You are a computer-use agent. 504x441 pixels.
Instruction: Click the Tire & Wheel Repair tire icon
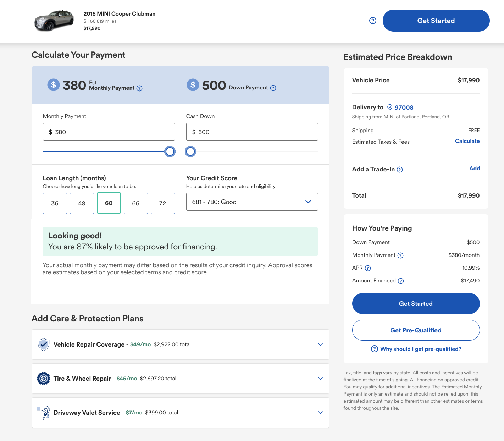click(44, 379)
